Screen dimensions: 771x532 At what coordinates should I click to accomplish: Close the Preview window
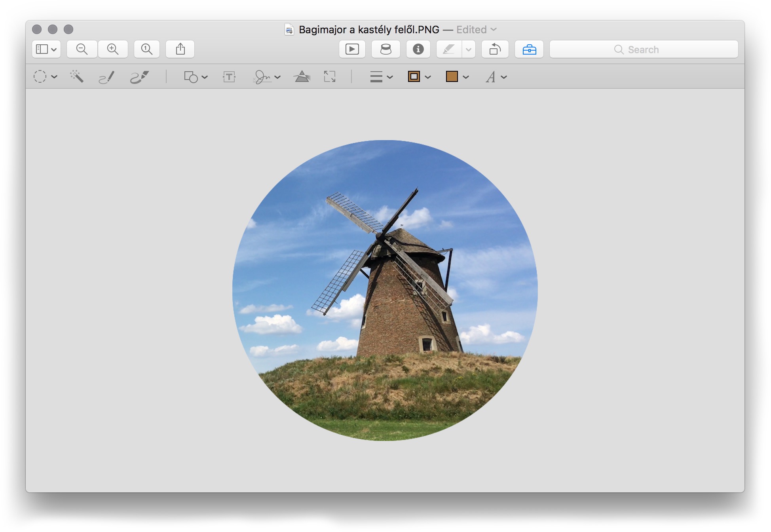point(37,29)
